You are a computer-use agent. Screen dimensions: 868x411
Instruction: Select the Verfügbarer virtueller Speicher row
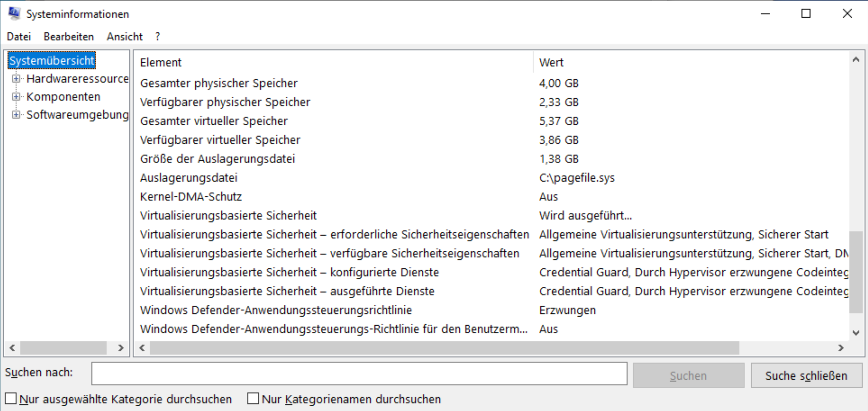pos(492,140)
